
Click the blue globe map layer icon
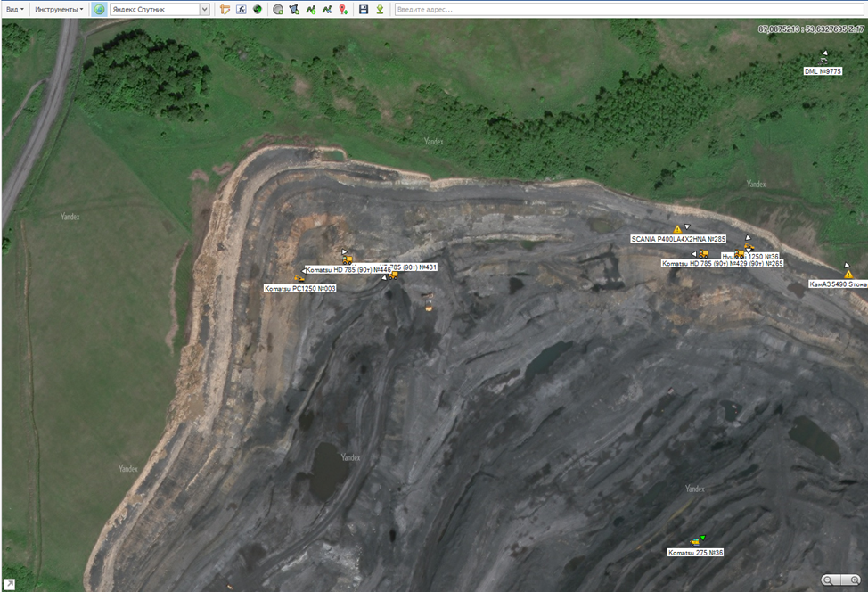tap(99, 9)
